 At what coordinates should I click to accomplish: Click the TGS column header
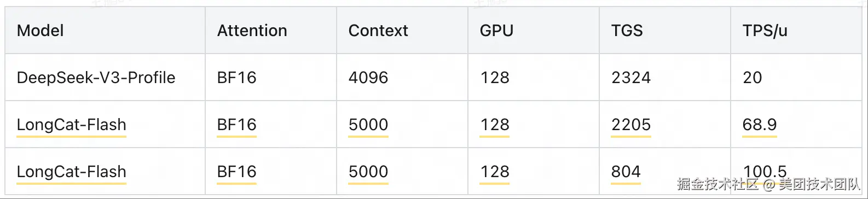(627, 31)
